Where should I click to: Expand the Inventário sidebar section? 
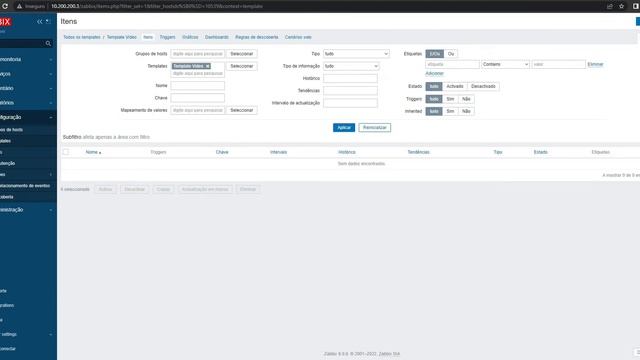click(x=27, y=89)
